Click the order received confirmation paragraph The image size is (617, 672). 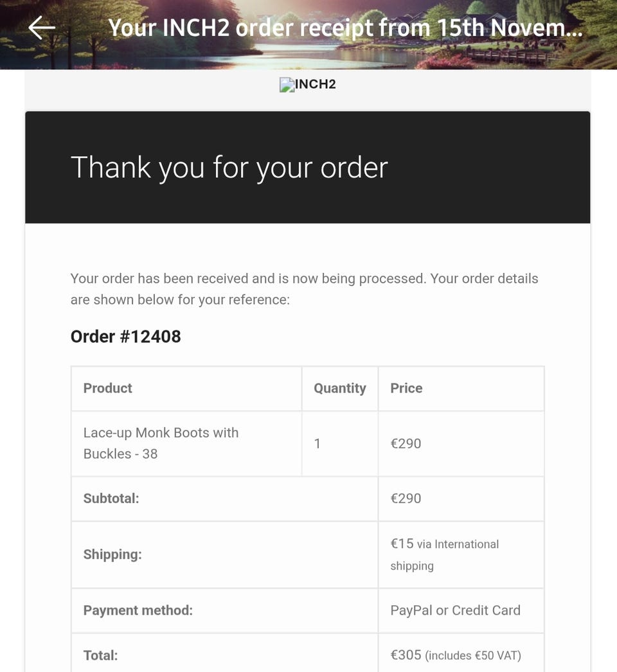pos(304,289)
